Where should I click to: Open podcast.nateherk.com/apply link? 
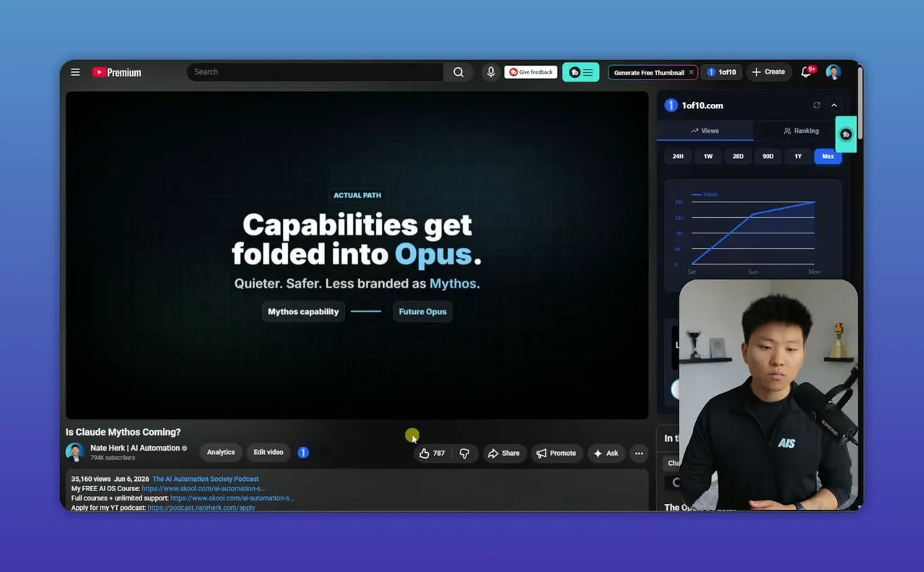pyautogui.click(x=201, y=508)
